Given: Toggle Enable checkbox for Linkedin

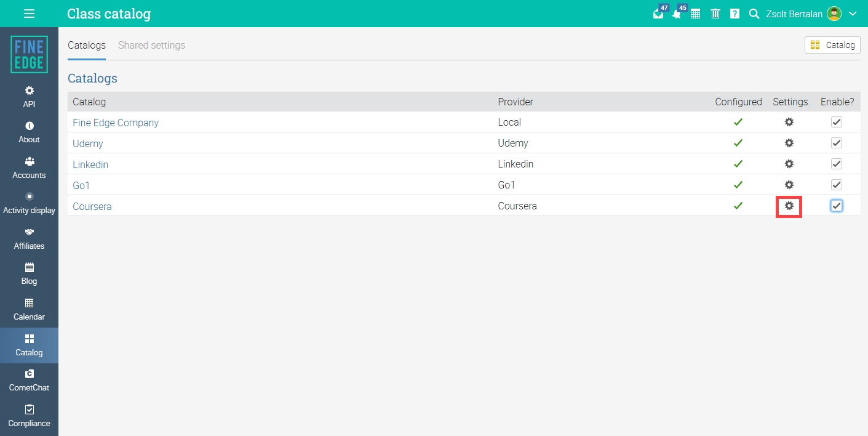Looking at the screenshot, I should [x=836, y=164].
